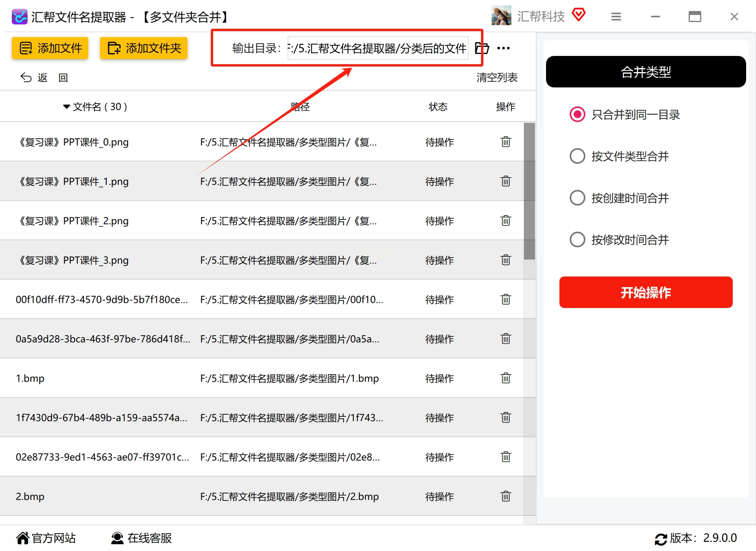This screenshot has width=756, height=551.
Task: Collapse the 文件名 (30) column arrow
Action: pos(67,107)
